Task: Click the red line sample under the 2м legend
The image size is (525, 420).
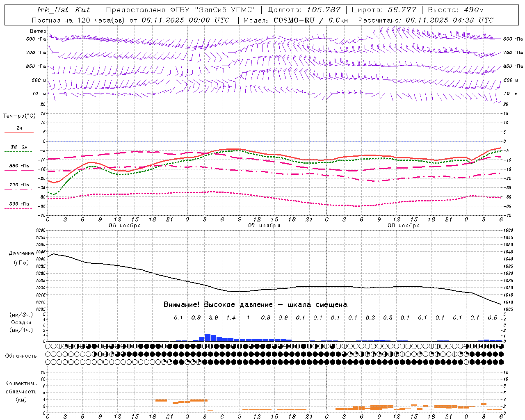Action: click(19, 133)
